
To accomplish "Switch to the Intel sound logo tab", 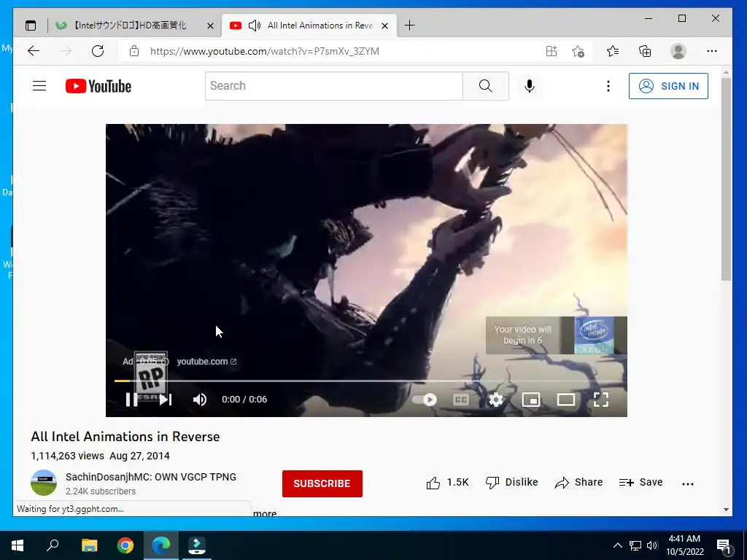I will click(x=130, y=26).
